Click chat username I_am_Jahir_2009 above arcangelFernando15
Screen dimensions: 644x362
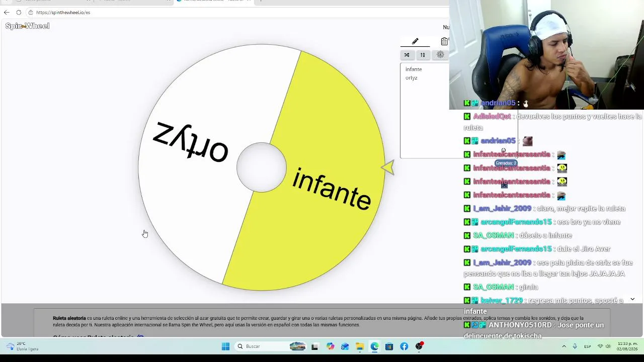pyautogui.click(x=502, y=209)
